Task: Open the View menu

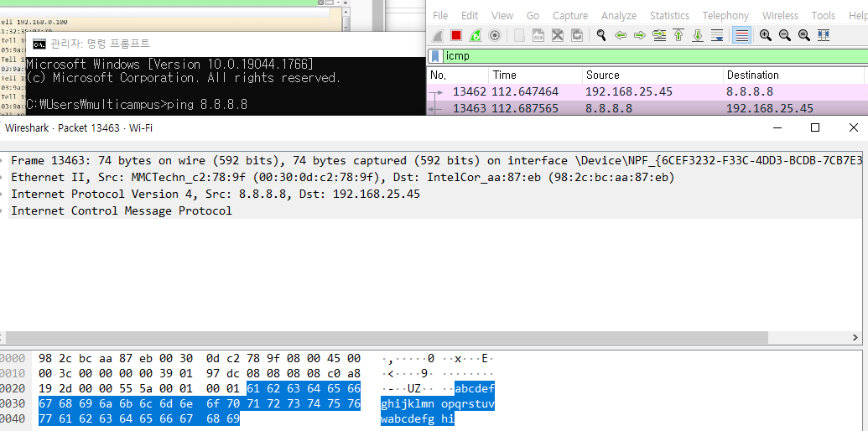Action: pos(502,15)
